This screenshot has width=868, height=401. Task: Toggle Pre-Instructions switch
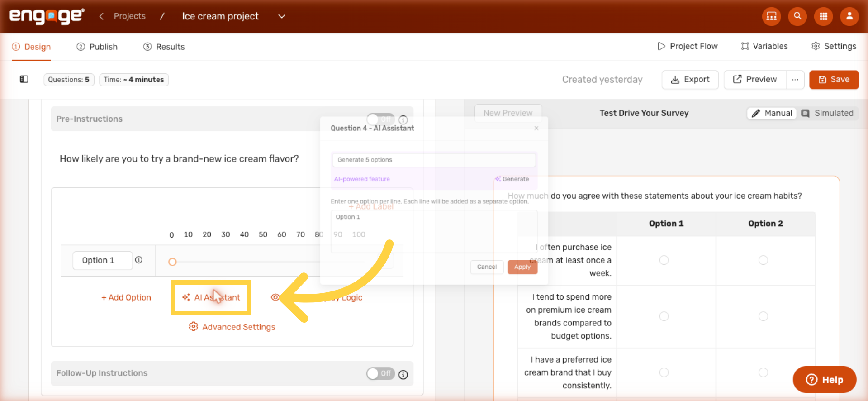click(x=380, y=119)
